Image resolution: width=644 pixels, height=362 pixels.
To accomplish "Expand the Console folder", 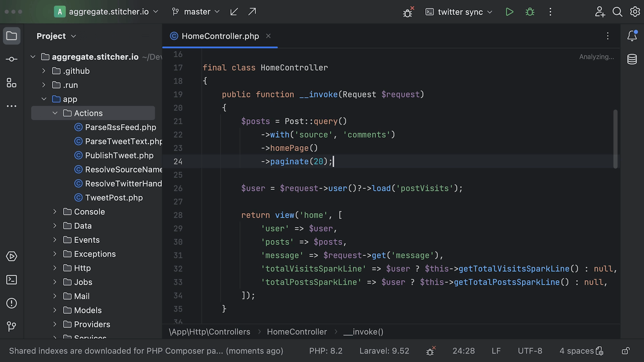I will click(55, 212).
